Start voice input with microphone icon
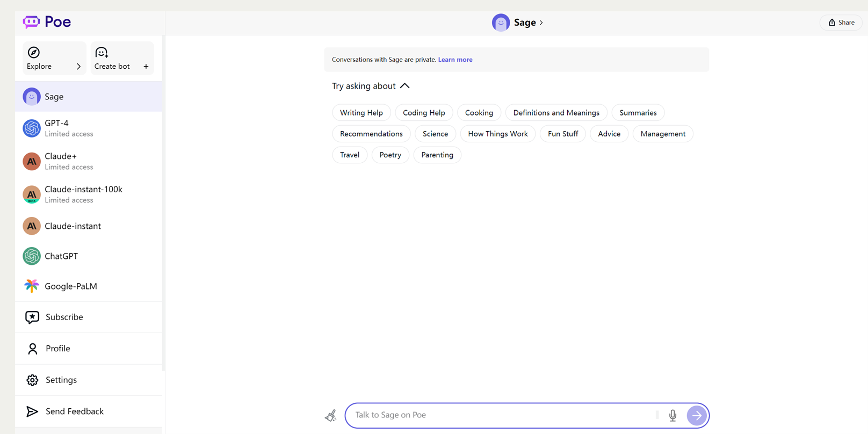 point(672,415)
